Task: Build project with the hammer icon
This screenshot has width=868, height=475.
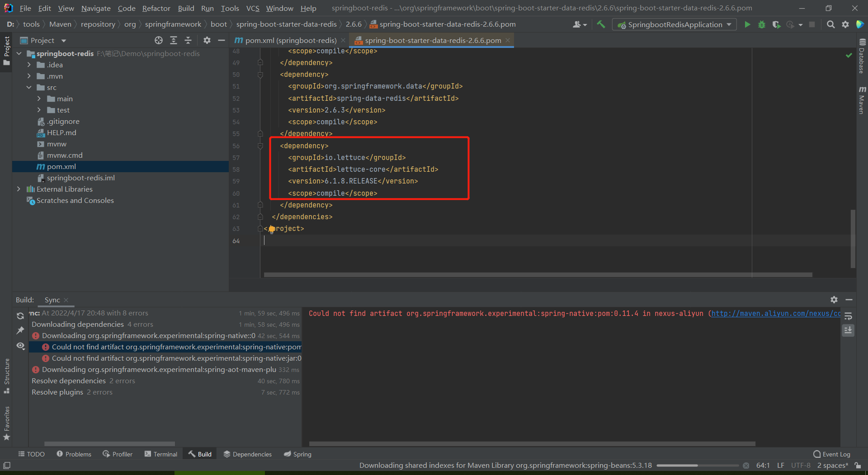Action: click(601, 24)
